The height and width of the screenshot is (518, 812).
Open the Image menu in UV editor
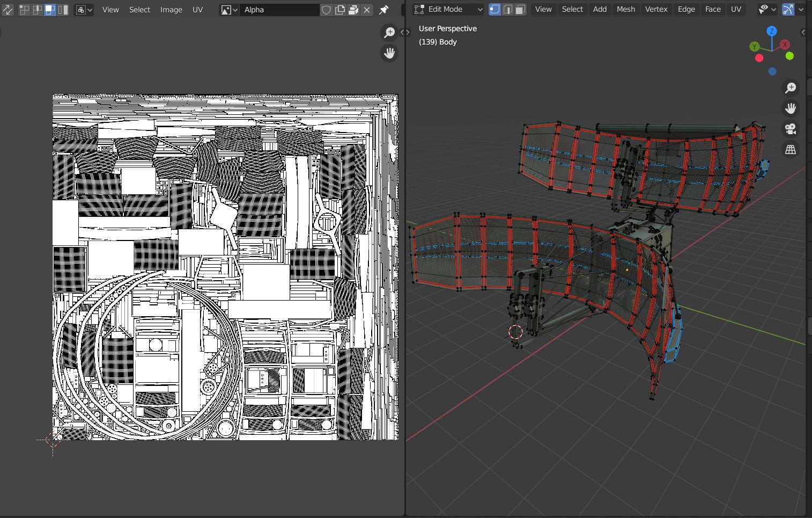point(171,10)
